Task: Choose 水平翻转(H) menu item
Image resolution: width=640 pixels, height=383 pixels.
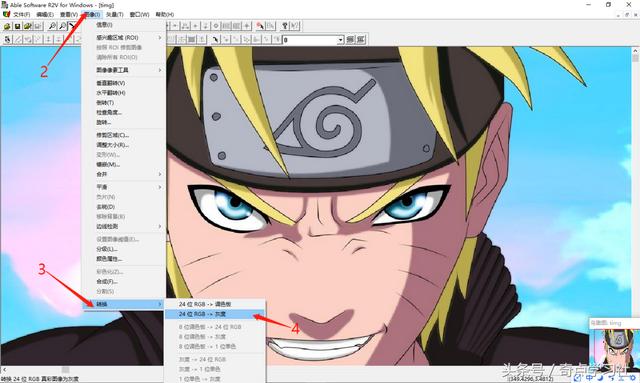Action: (124, 93)
